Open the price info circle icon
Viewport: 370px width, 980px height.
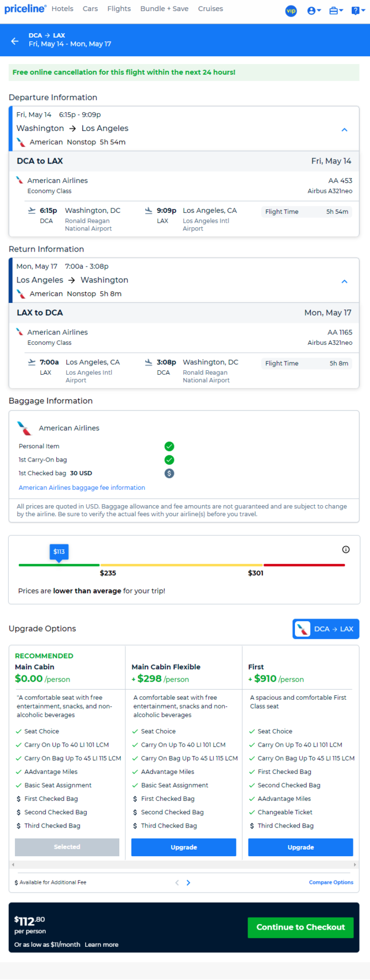[346, 549]
